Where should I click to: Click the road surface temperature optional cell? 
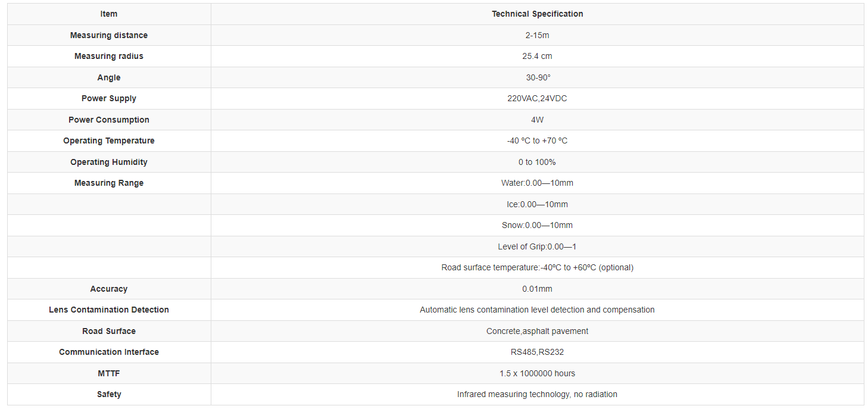point(537,267)
